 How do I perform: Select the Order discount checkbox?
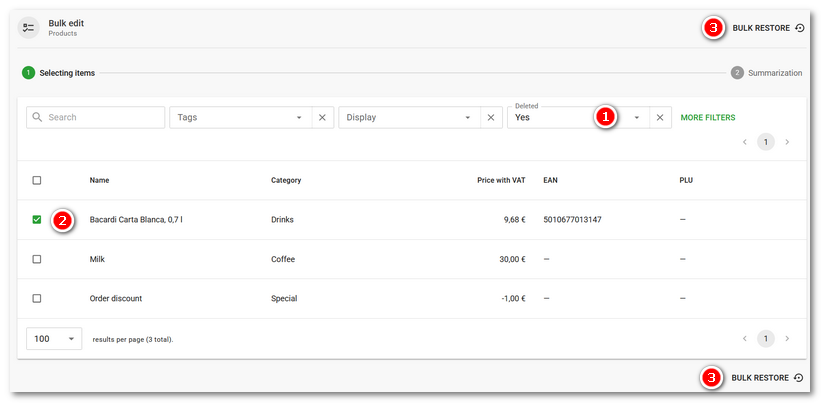coord(37,298)
